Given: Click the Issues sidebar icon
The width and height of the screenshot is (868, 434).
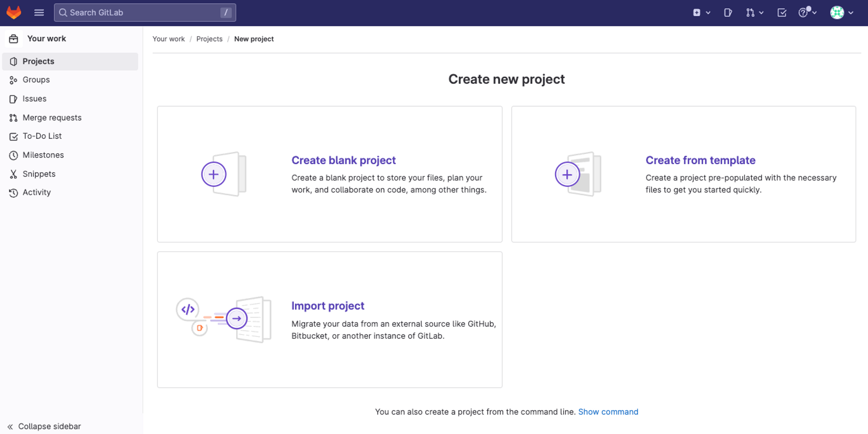Looking at the screenshot, I should 13,99.
